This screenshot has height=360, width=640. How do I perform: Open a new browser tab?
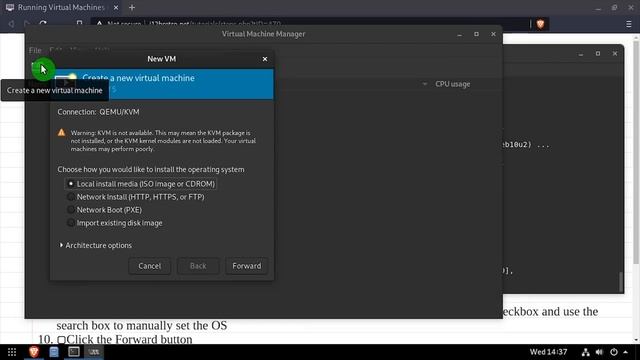click(132, 7)
